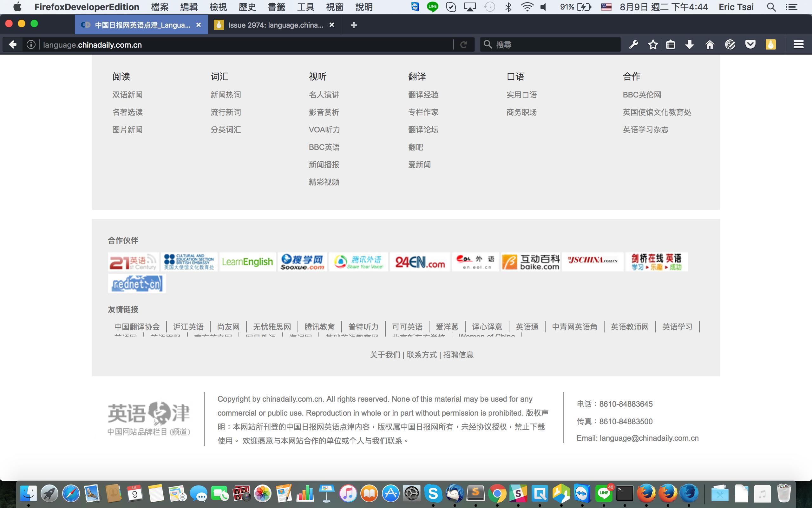Viewport: 812px width, 508px height.
Task: Open the VOA听力 link
Action: (324, 130)
